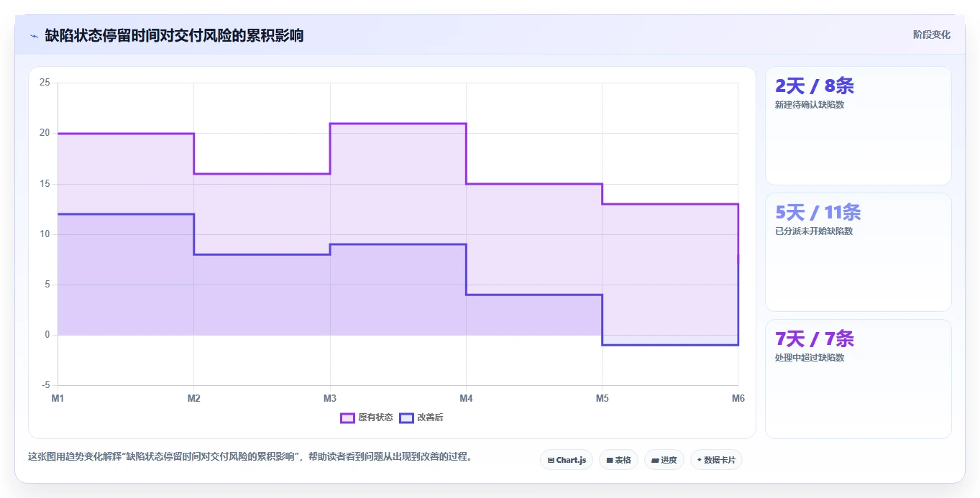Viewport: 980px width, 498px height.
Task: Open the 2天 / 8条 card
Action: [x=858, y=126]
